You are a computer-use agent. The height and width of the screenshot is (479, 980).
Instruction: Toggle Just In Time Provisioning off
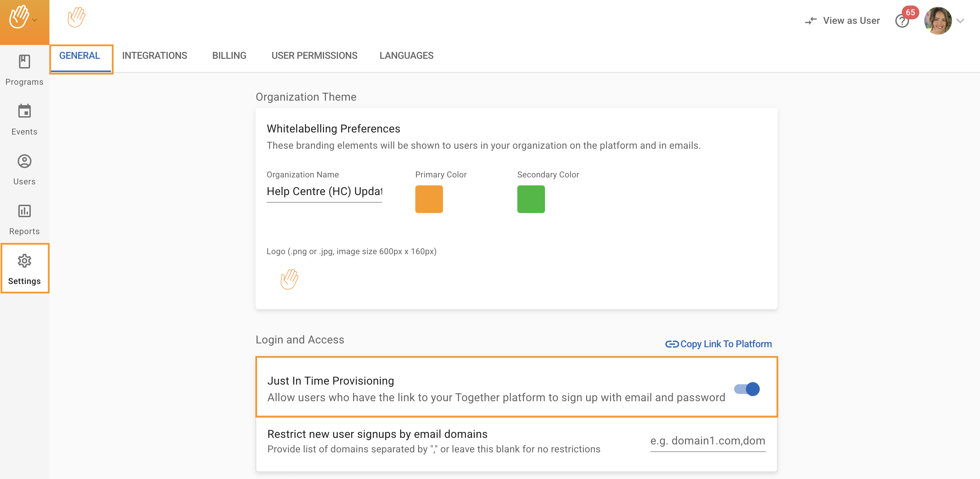[747, 389]
